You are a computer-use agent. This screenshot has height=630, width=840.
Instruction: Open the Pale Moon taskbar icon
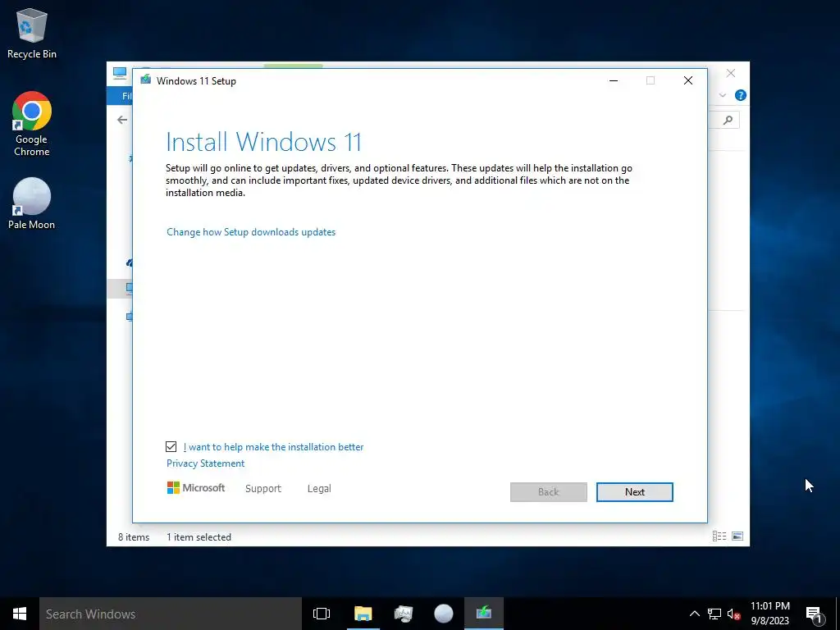[x=444, y=614]
